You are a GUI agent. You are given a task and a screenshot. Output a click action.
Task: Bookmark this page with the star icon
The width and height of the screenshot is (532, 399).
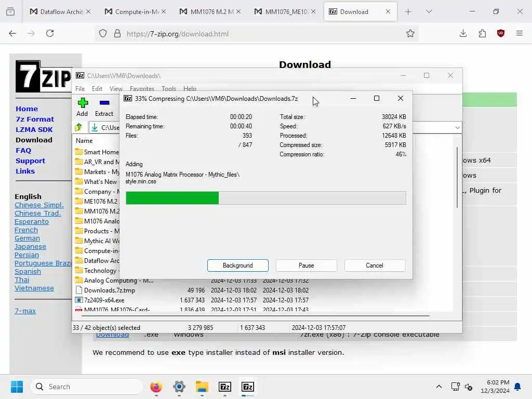pos(410,33)
